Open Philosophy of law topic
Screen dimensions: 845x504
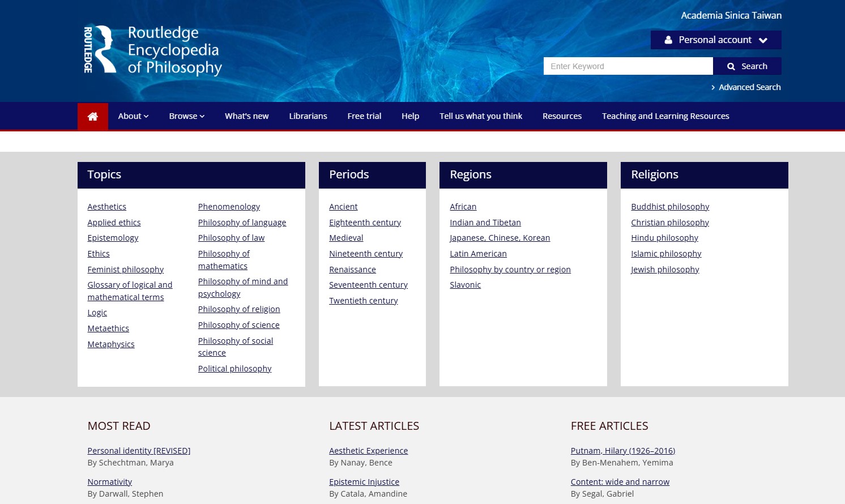pyautogui.click(x=231, y=238)
